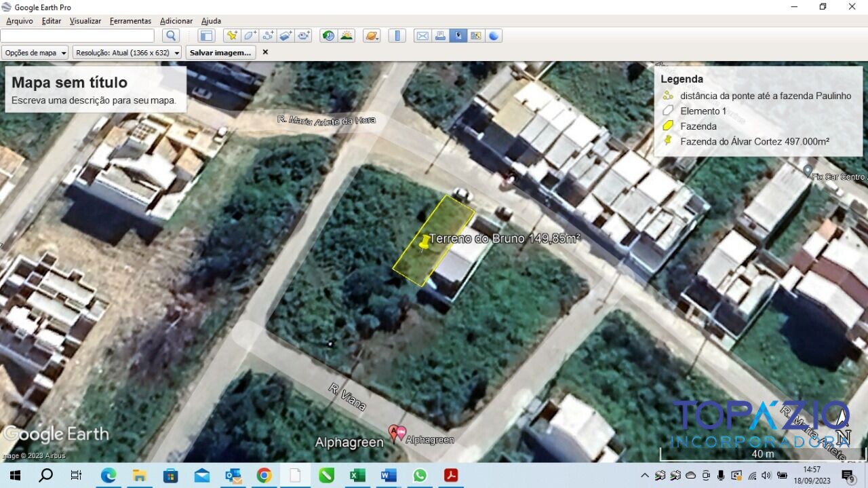Viewport: 868px width, 488px height.
Task: Open the Adicionar menu
Action: (176, 21)
